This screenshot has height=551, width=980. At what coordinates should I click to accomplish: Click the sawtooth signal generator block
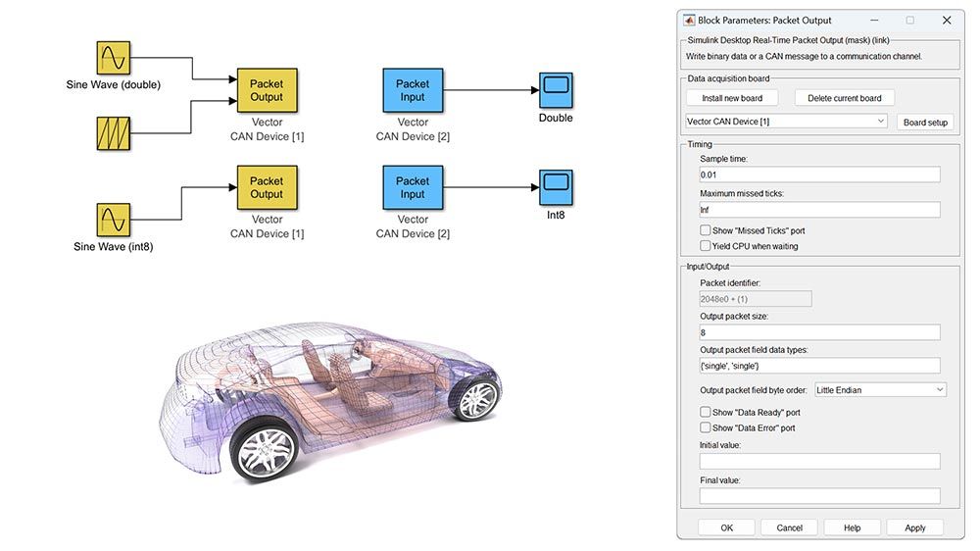113,132
